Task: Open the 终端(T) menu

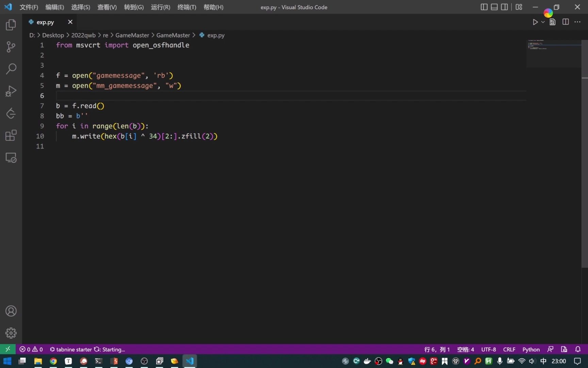Action: [x=187, y=7]
